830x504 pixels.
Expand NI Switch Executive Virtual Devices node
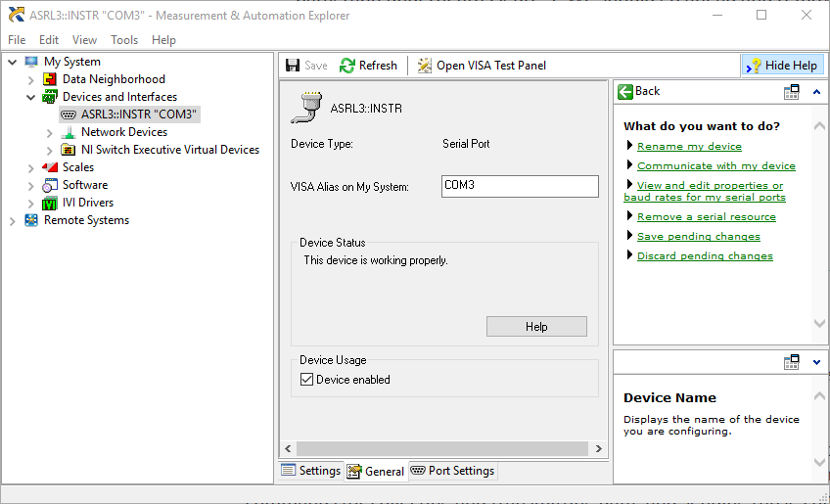click(x=50, y=150)
